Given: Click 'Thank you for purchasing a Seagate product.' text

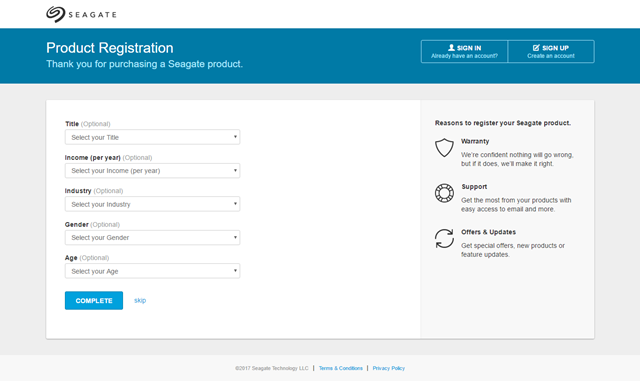Looking at the screenshot, I should [x=144, y=64].
